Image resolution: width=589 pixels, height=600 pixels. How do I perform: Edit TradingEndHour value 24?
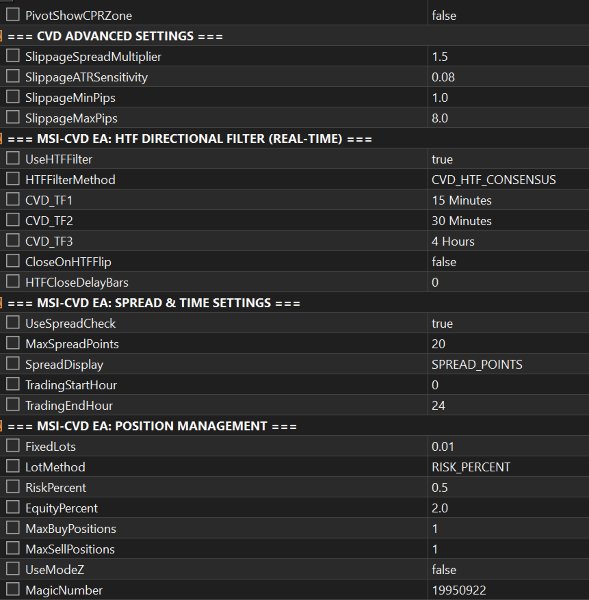[x=438, y=406]
